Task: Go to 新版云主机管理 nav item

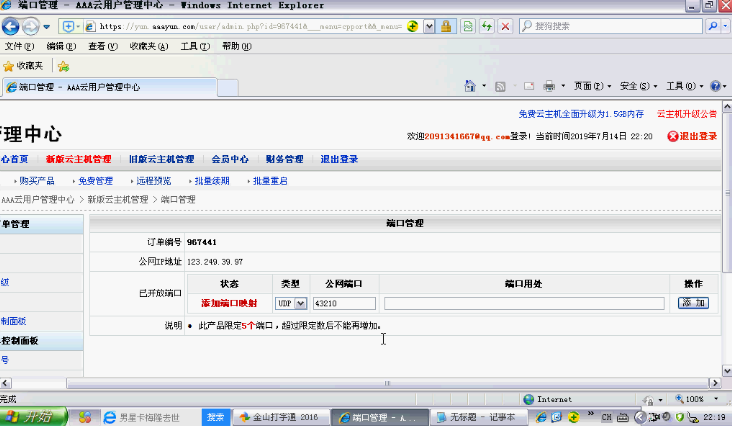Action: click(x=78, y=159)
